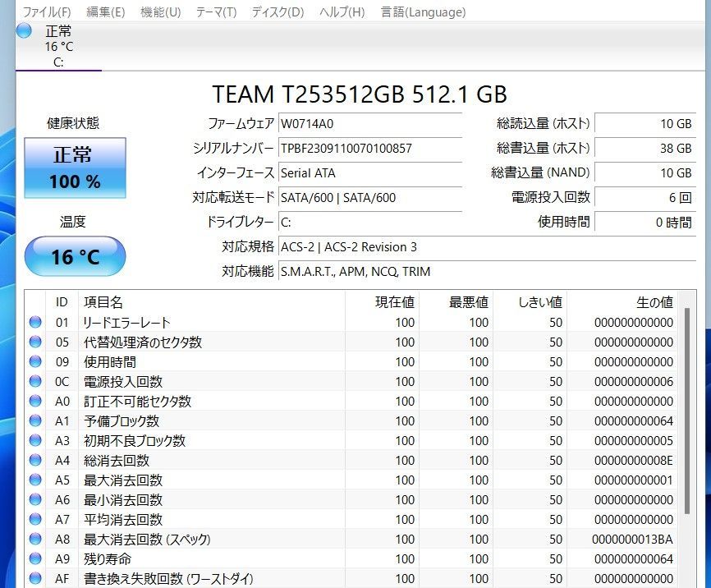Open the ヘルプ(H) menu
The image size is (711, 588).
point(342,11)
